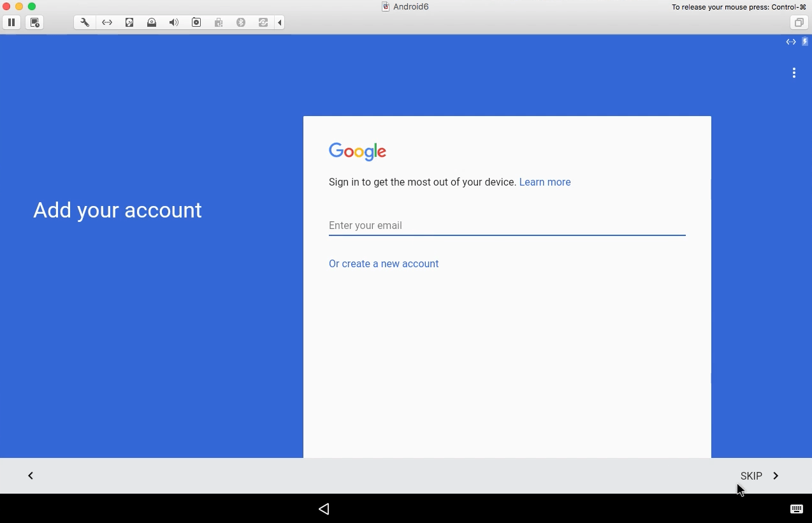Click the network adapter icon
The height and width of the screenshot is (523, 812).
click(x=107, y=22)
